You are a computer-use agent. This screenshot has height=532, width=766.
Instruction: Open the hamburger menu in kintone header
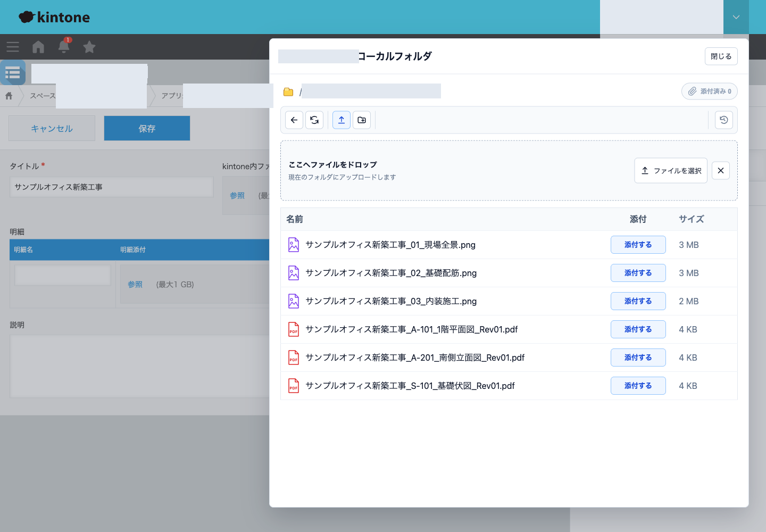[x=13, y=47]
